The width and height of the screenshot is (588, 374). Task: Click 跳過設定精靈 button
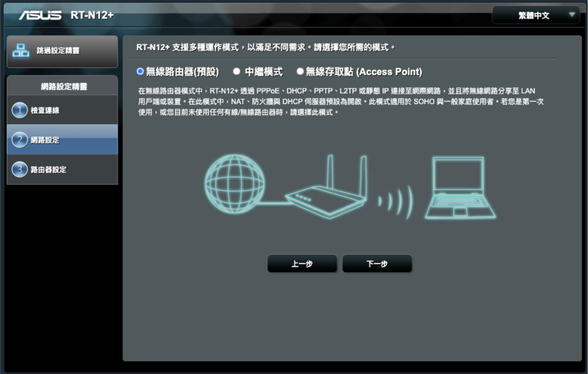pos(62,52)
